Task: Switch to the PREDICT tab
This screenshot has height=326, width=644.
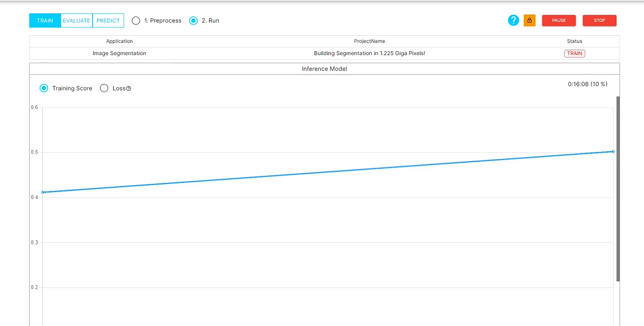Action: click(108, 20)
